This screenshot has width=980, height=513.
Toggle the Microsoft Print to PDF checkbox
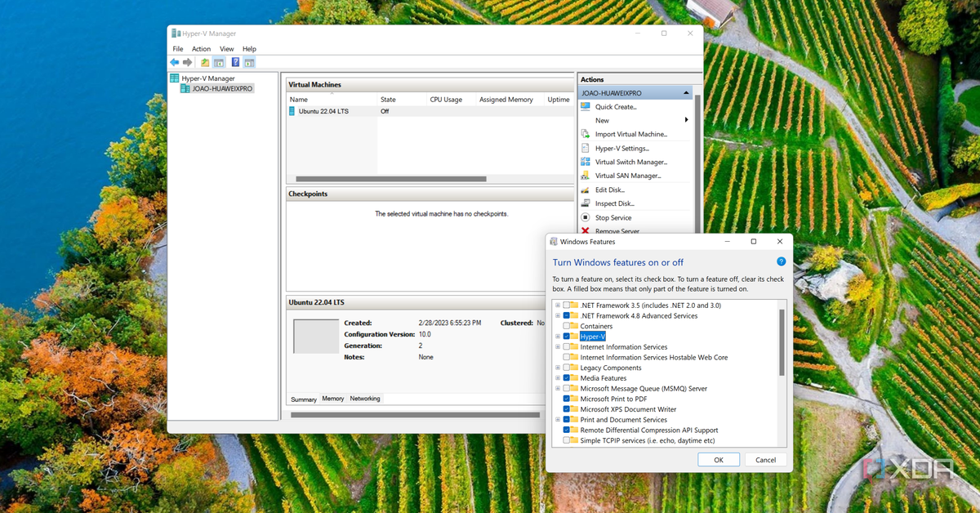tap(567, 399)
